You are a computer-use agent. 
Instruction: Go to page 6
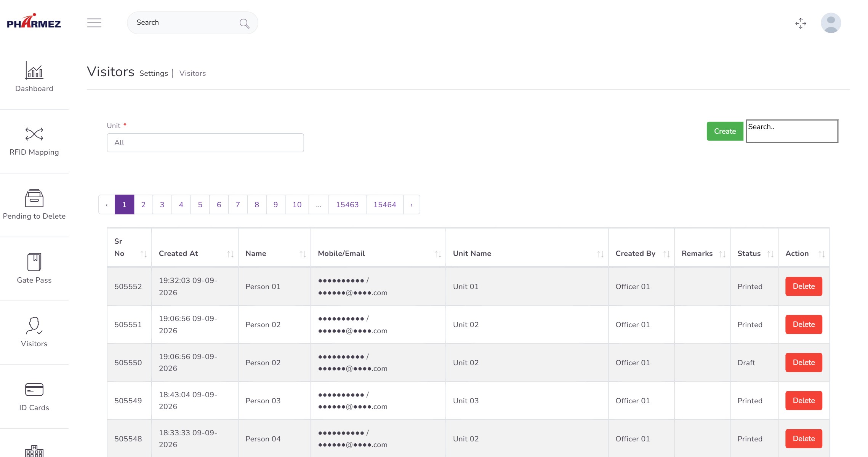(219, 205)
